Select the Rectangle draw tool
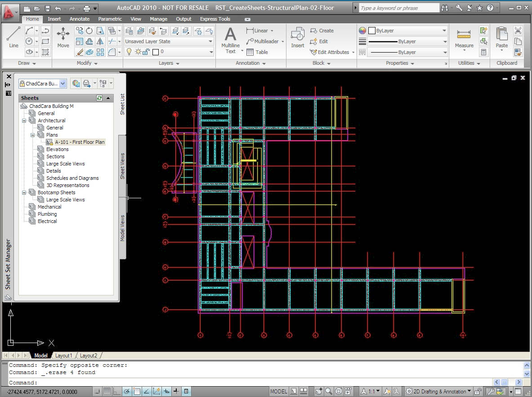 coord(45,41)
